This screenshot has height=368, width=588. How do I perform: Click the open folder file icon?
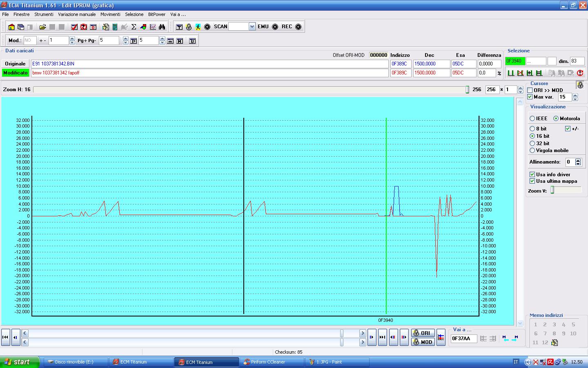click(x=42, y=27)
